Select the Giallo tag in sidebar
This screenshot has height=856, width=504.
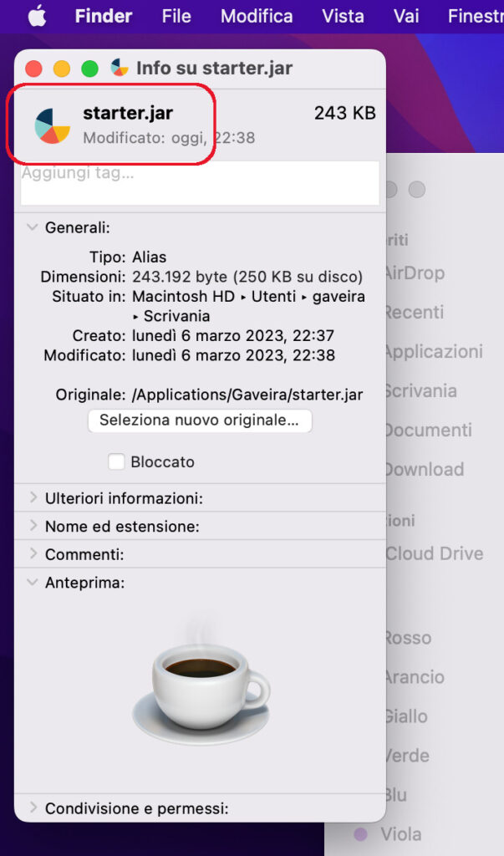pos(407,716)
